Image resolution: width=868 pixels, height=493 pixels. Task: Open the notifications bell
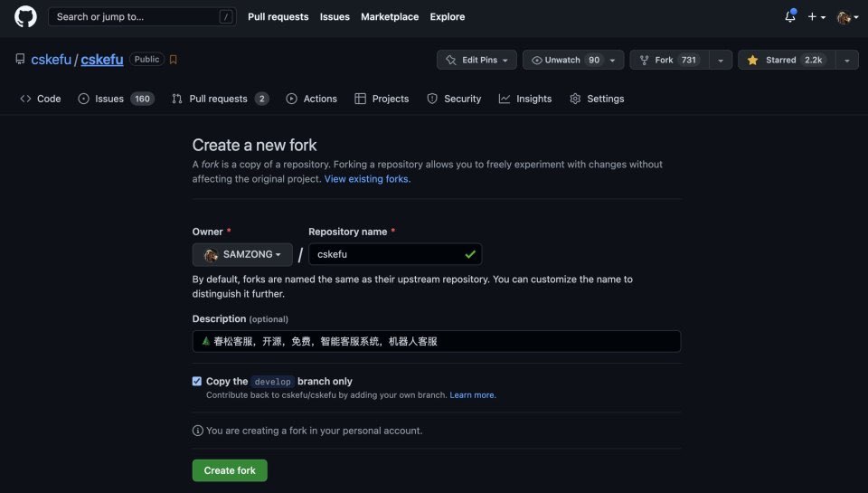789,16
